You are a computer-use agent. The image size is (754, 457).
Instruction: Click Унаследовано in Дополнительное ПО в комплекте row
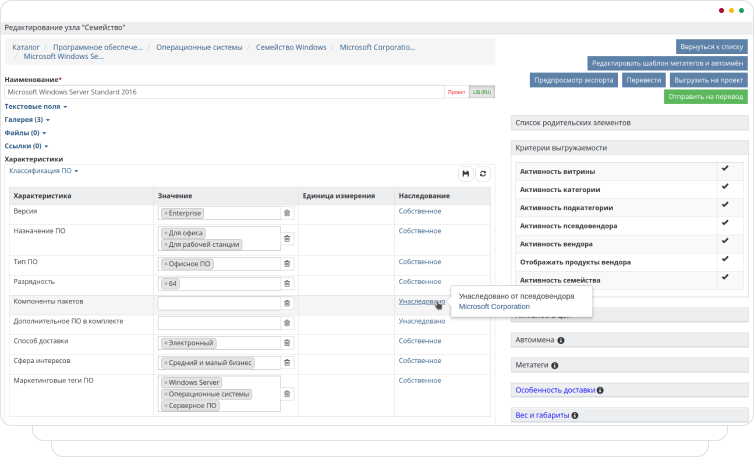(x=422, y=321)
